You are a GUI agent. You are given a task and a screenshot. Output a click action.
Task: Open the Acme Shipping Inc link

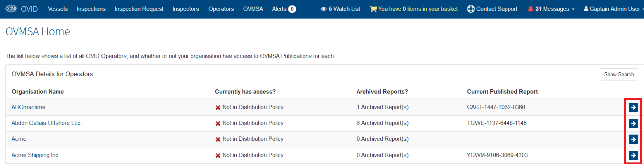pos(35,155)
